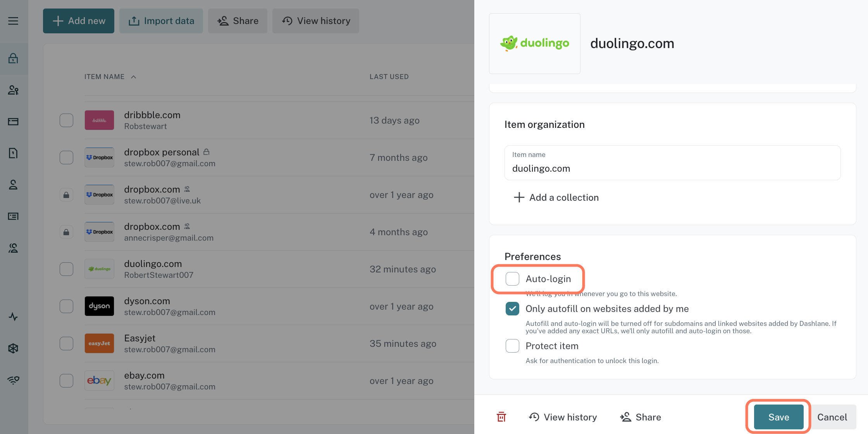
Task: Enable the Protect item checkbox
Action: (x=512, y=346)
